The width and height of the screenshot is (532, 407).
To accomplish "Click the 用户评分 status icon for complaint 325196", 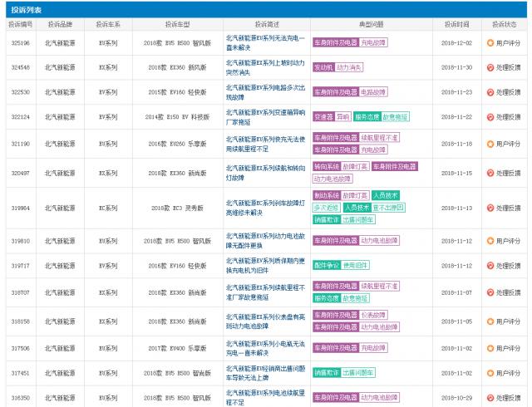I will pyautogui.click(x=490, y=42).
